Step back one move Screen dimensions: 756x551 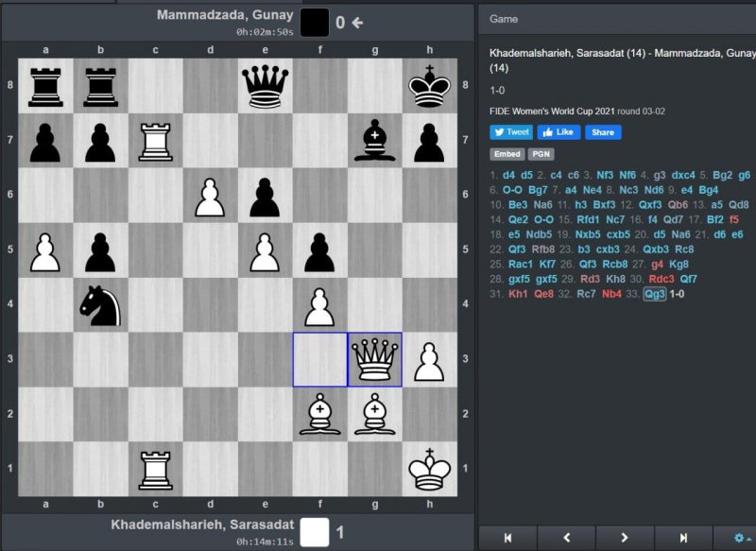567,538
